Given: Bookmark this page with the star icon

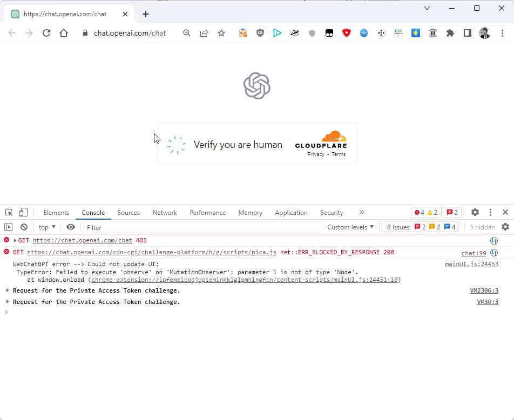Looking at the screenshot, I should (221, 33).
